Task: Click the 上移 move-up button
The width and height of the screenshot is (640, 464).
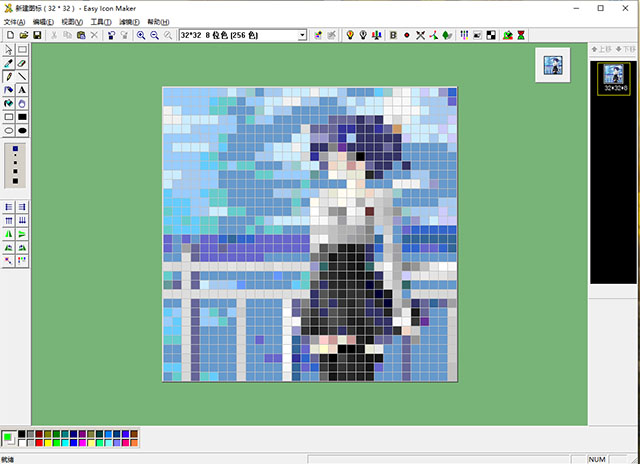Action: tap(601, 49)
